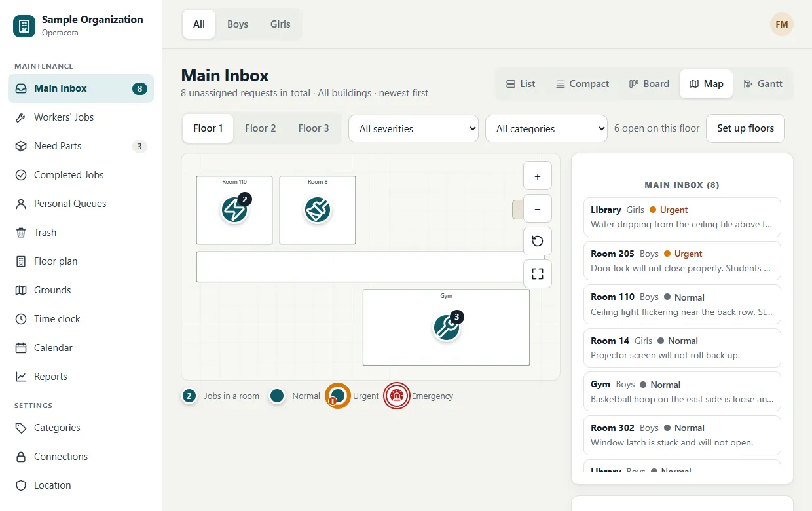Switch to Floor 2
Viewport: 812px width, 511px height.
[261, 128]
